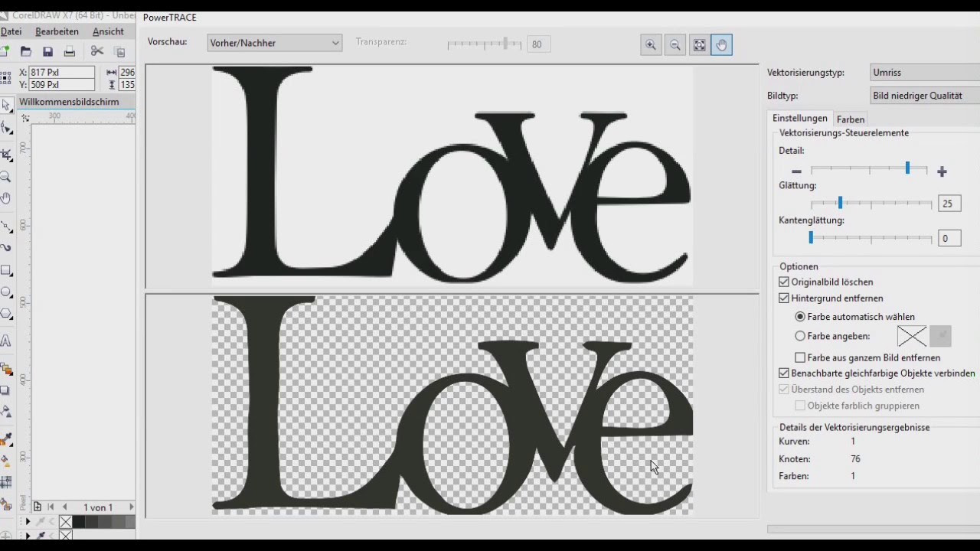Click the Print icon in toolbar
Image resolution: width=980 pixels, height=551 pixels.
pos(70,51)
